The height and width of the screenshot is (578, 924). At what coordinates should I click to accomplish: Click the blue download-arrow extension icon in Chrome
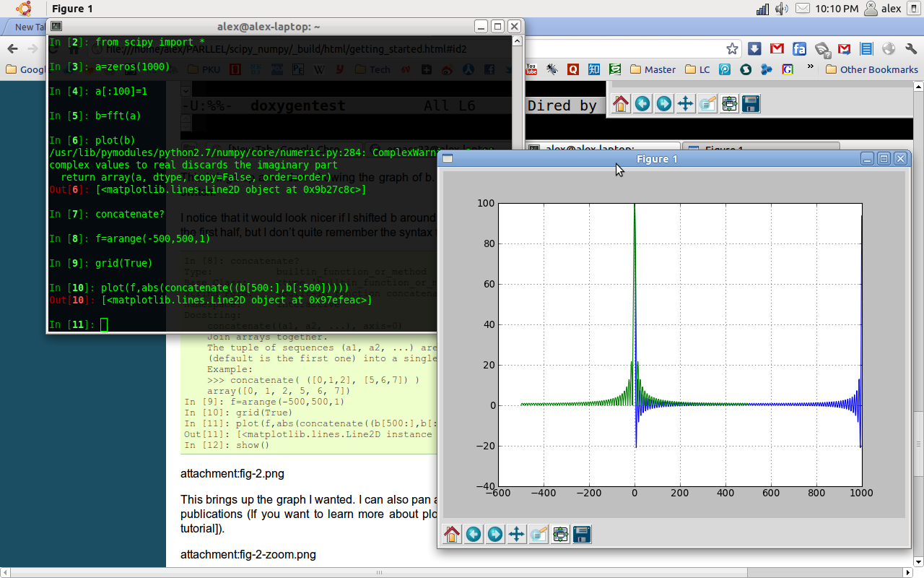point(754,48)
